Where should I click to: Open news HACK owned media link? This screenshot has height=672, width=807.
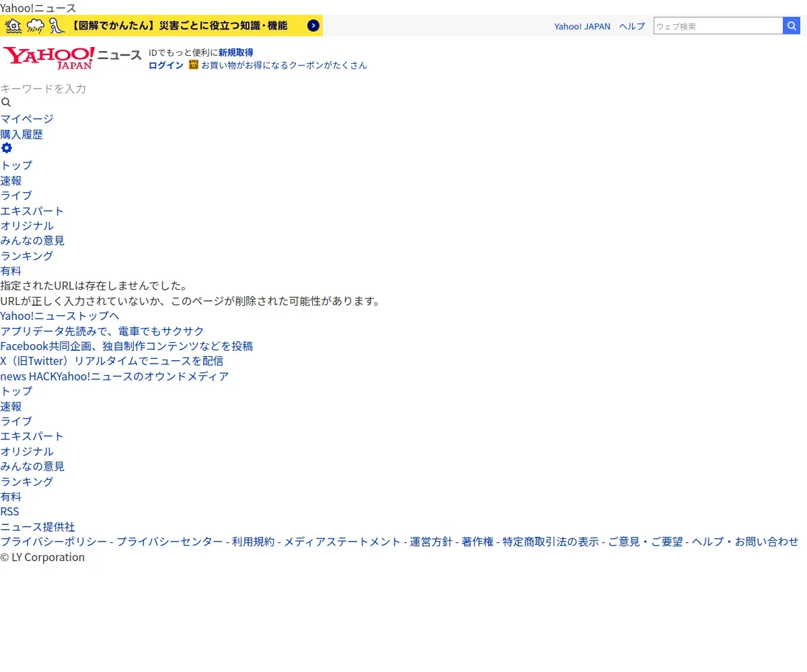click(114, 376)
